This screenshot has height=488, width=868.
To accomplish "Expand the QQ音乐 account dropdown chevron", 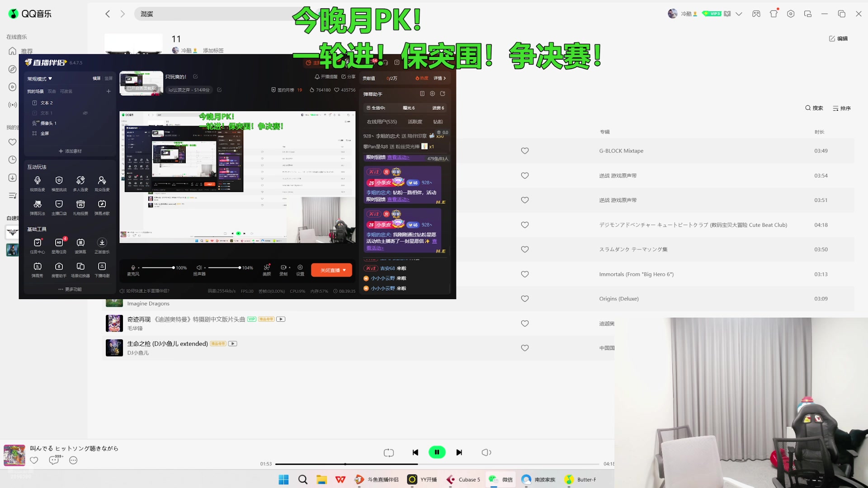I will [x=739, y=14].
